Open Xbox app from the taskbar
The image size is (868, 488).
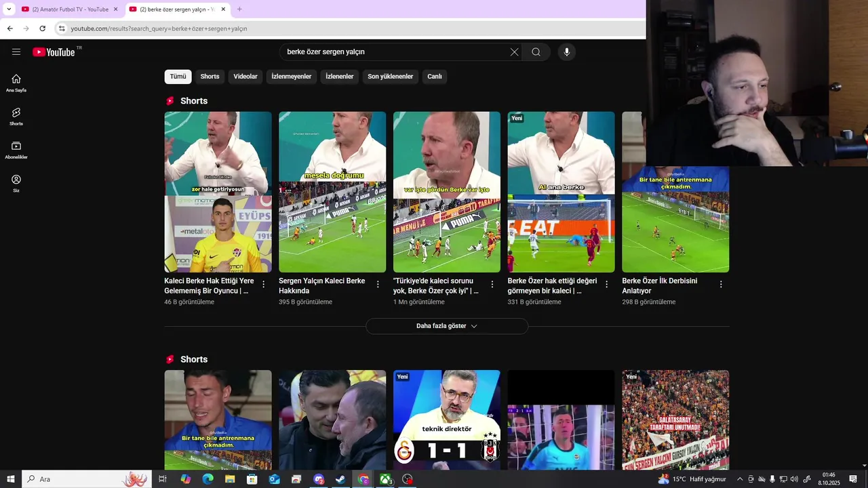point(385,479)
